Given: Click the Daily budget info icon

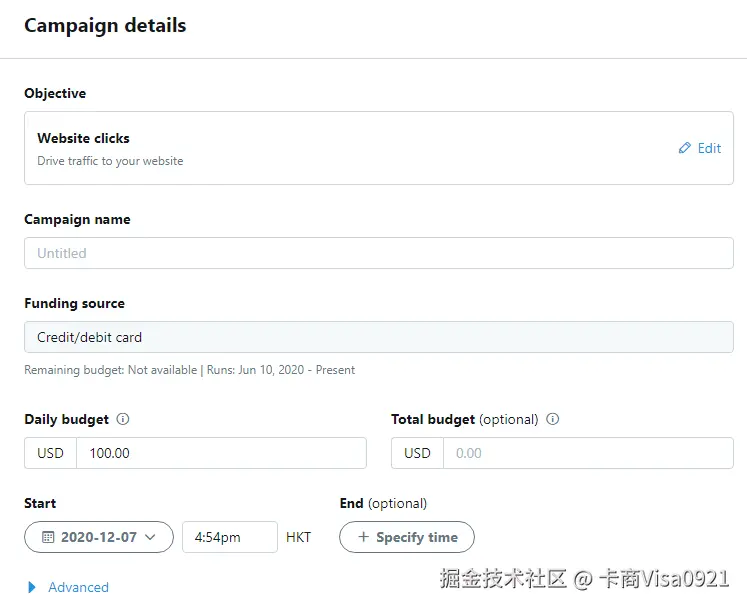Looking at the screenshot, I should pyautogui.click(x=123, y=420).
